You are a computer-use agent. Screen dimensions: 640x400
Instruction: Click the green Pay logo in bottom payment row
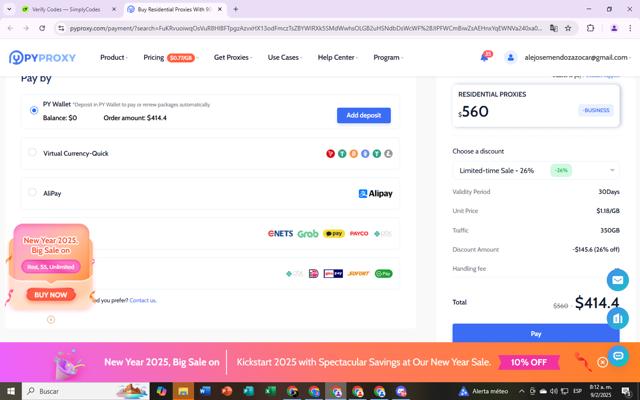384,273
